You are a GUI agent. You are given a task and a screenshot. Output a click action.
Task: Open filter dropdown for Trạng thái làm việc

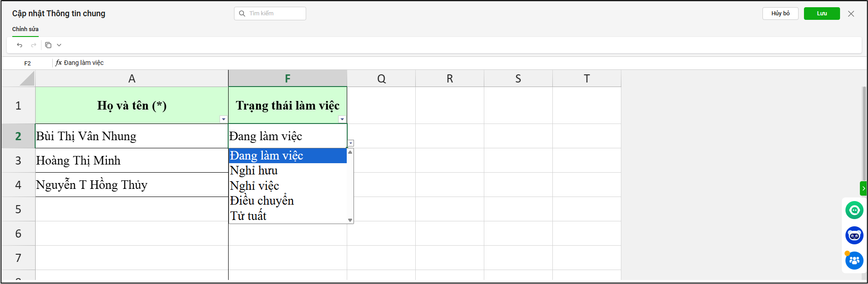pyautogui.click(x=342, y=119)
